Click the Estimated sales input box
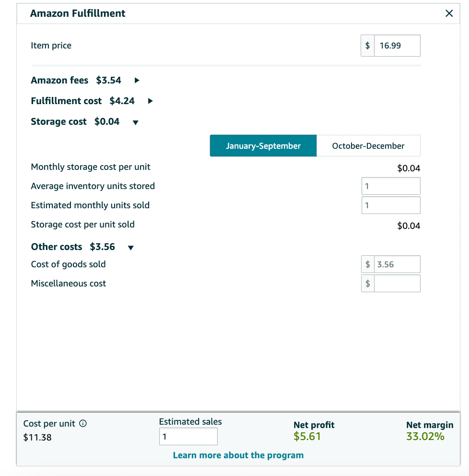469x476 pixels. (188, 437)
